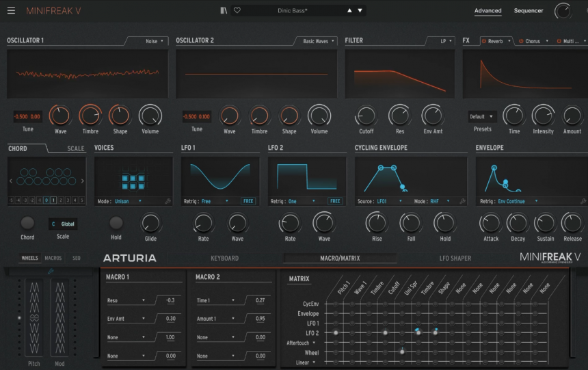Open the hamburger main menu

pyautogui.click(x=11, y=10)
